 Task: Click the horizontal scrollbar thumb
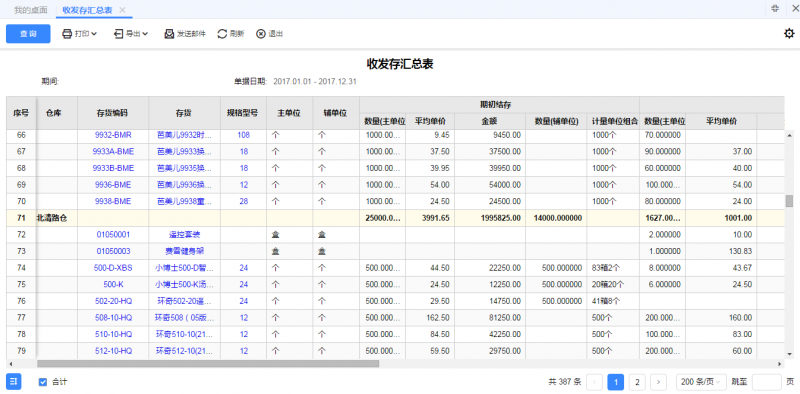point(208,364)
